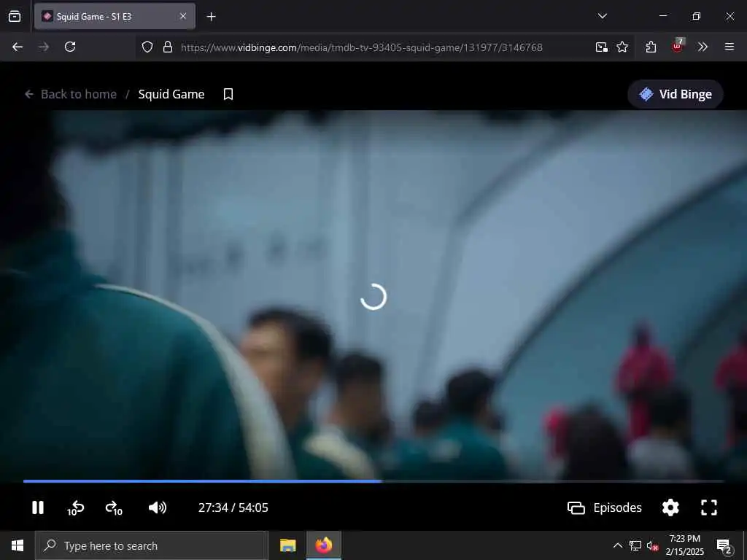Open the Firefox hamburger menu

[729, 47]
